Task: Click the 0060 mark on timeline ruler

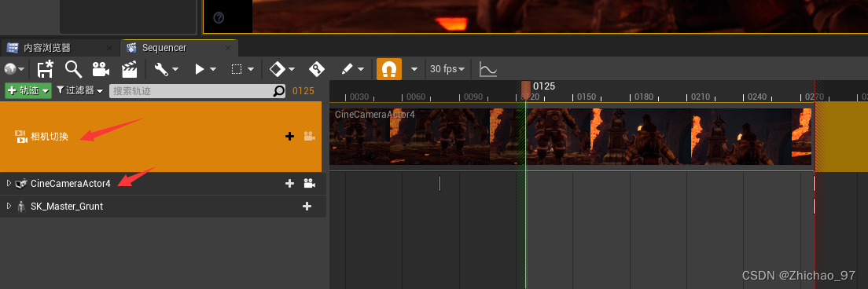Action: tap(416, 97)
